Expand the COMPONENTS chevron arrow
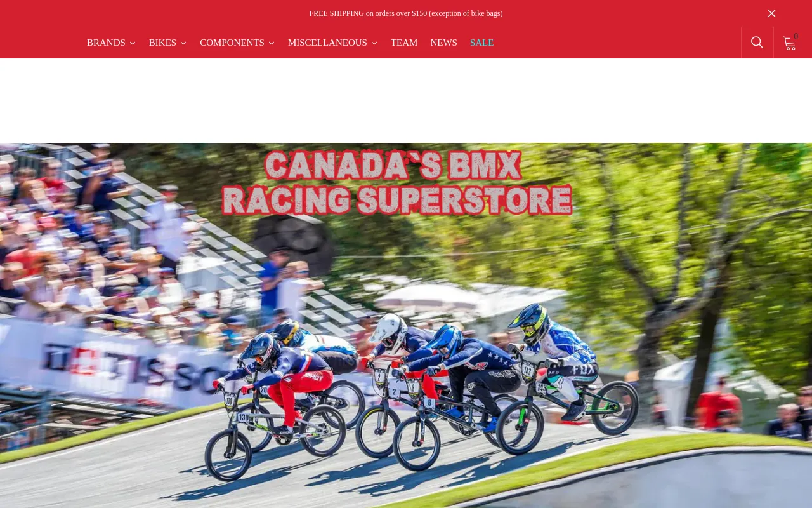 (x=272, y=43)
